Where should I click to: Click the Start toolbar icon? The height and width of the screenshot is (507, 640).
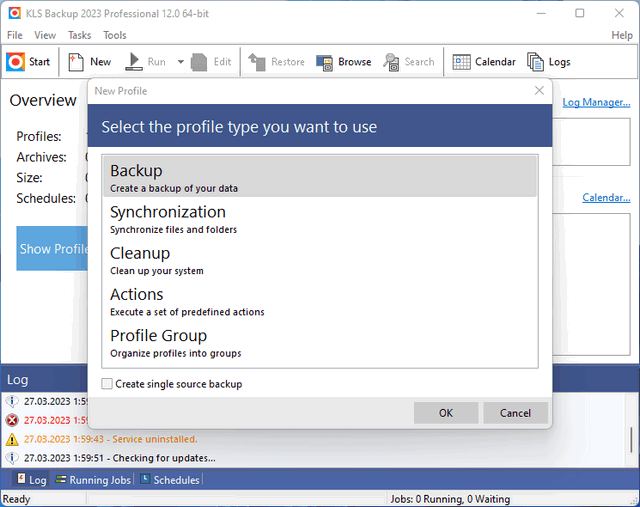[15, 62]
